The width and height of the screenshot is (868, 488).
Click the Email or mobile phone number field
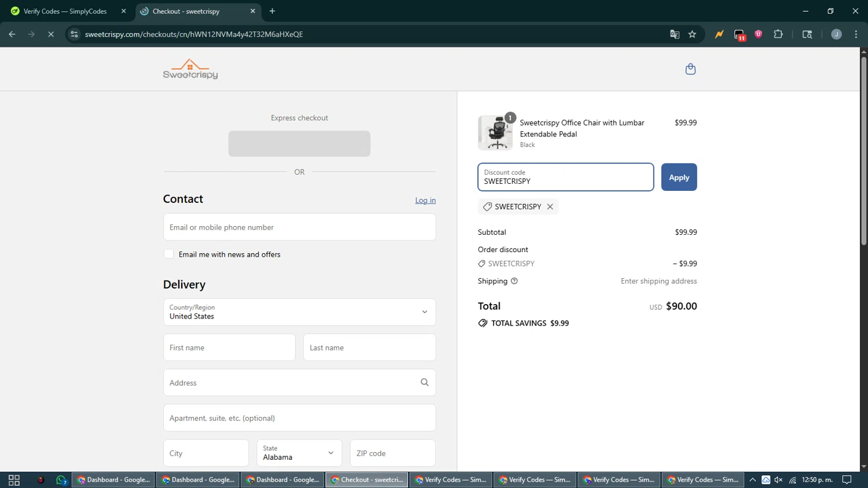pyautogui.click(x=299, y=227)
